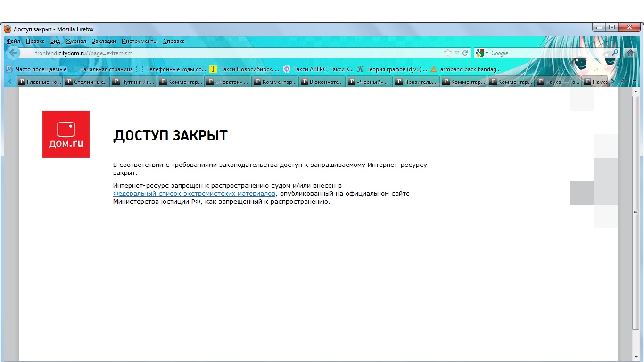Switch to the Главные но... tab
The image size is (644, 362).
[39, 82]
